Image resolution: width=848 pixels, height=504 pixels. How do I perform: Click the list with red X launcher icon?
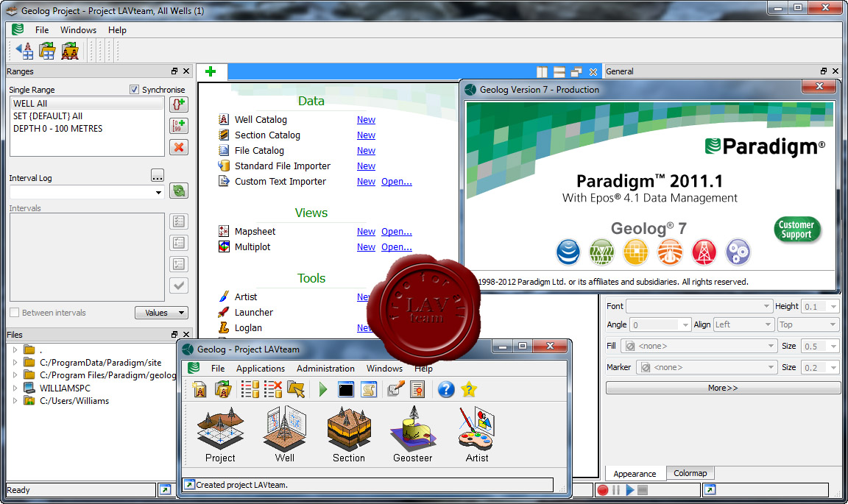[273, 389]
